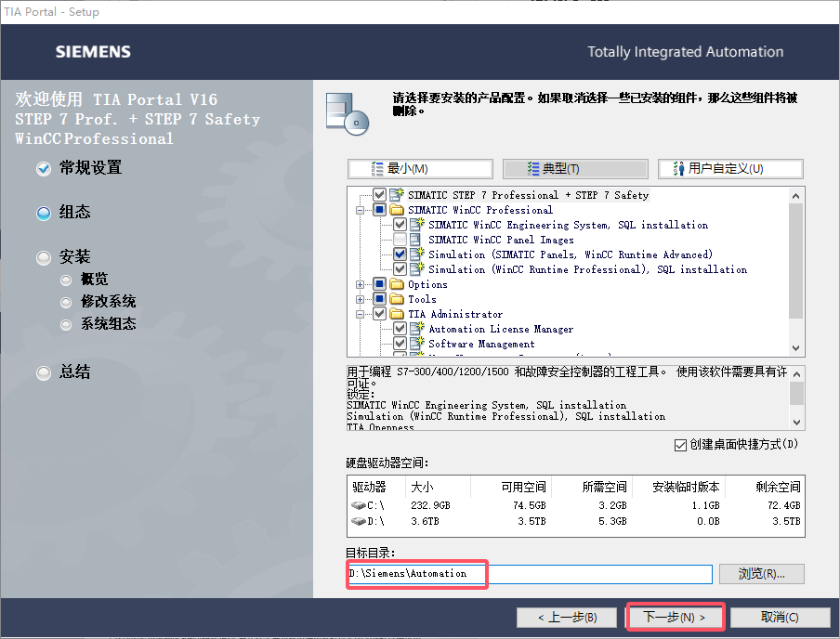Click the 浏览(R)... browse button
This screenshot has width=840, height=639.
pos(761,574)
